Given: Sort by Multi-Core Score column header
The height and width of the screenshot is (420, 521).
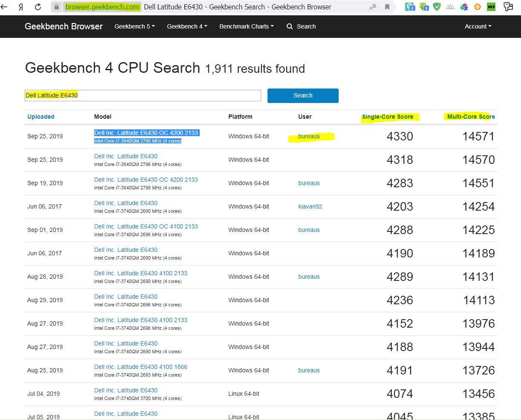Looking at the screenshot, I should (471, 117).
